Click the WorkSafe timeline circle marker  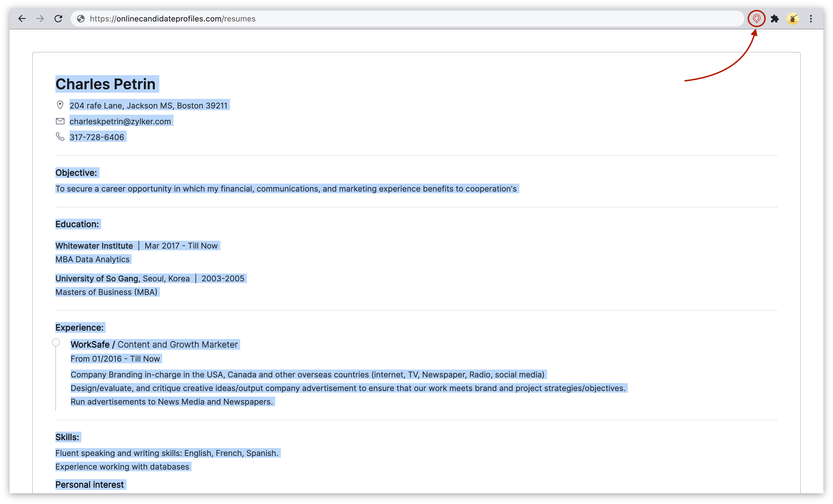click(x=56, y=342)
